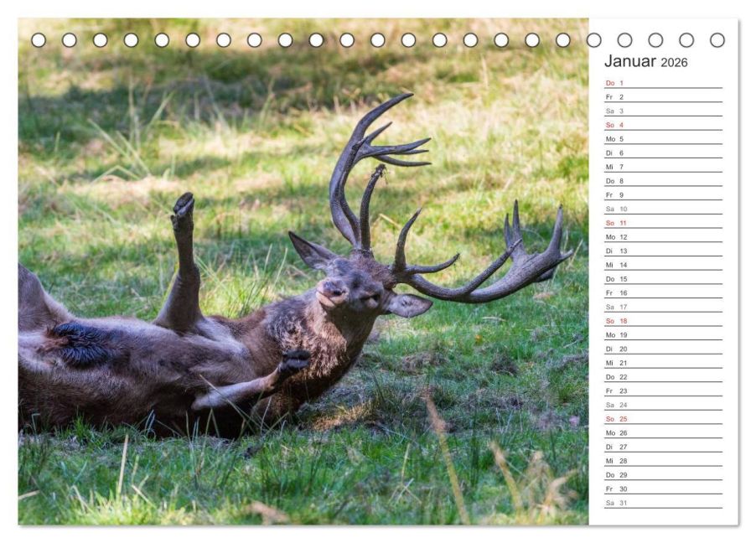Select the Di 13 date row
Screen dimensions: 756x543
pos(664,251)
